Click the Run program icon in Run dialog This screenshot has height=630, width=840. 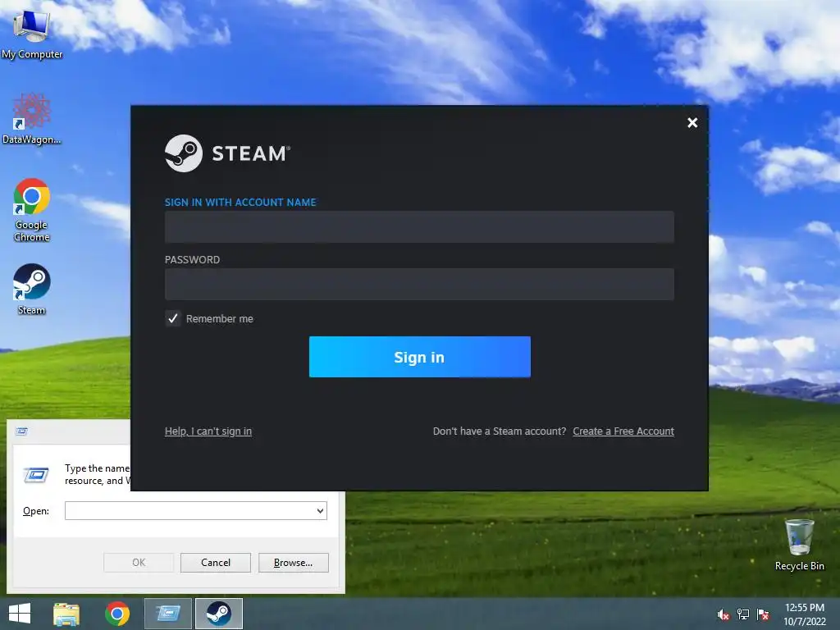click(36, 475)
